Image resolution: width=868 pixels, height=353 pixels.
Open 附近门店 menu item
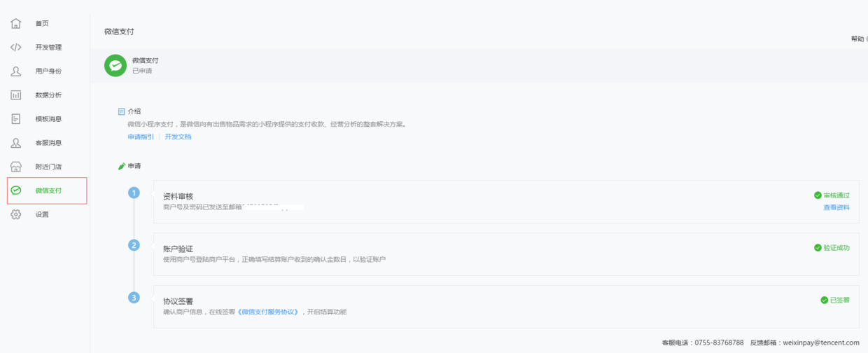click(49, 167)
